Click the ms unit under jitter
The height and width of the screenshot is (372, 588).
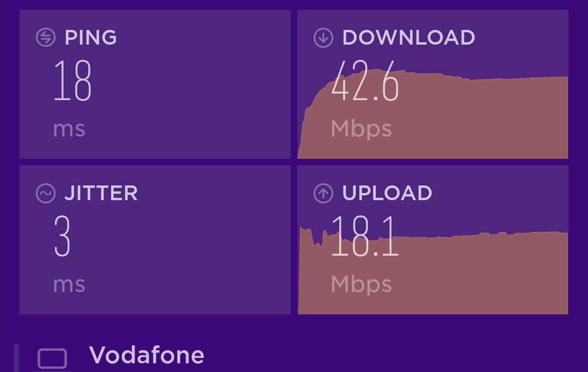pos(69,285)
